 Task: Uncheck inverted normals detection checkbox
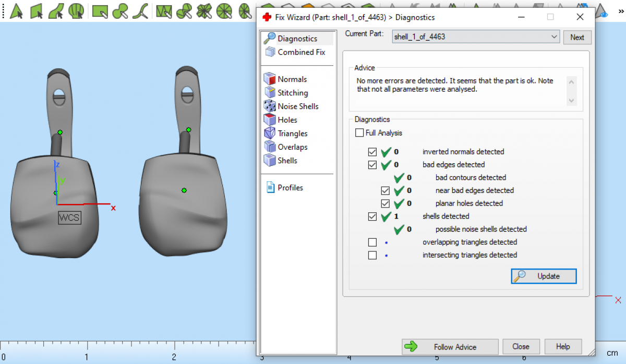pyautogui.click(x=372, y=152)
